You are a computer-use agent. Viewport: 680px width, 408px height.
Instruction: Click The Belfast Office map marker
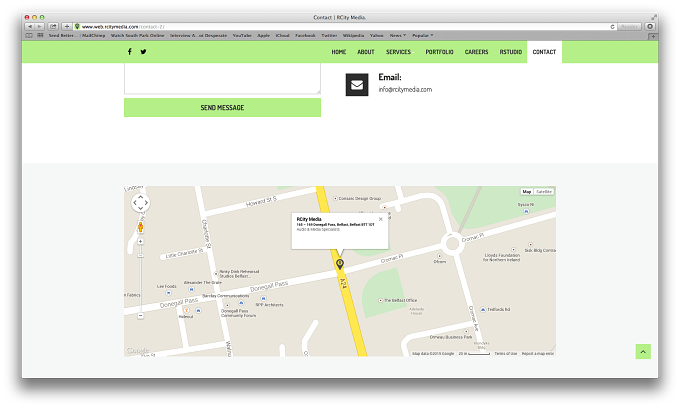tap(380, 300)
